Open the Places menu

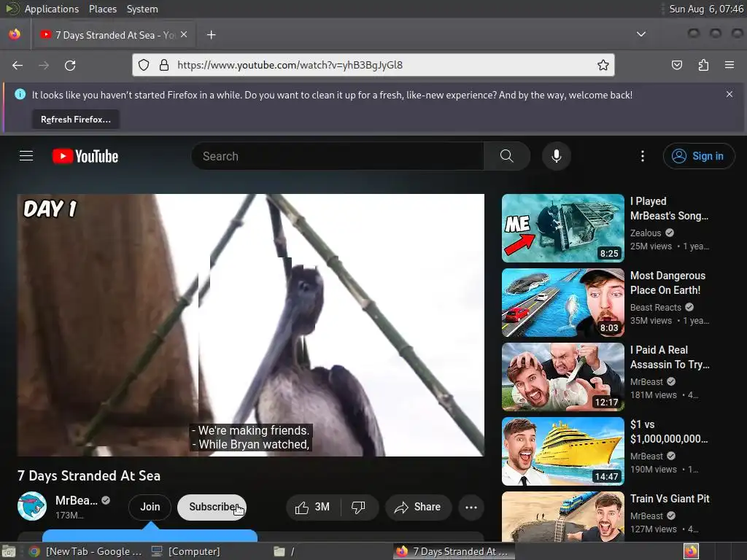[103, 9]
